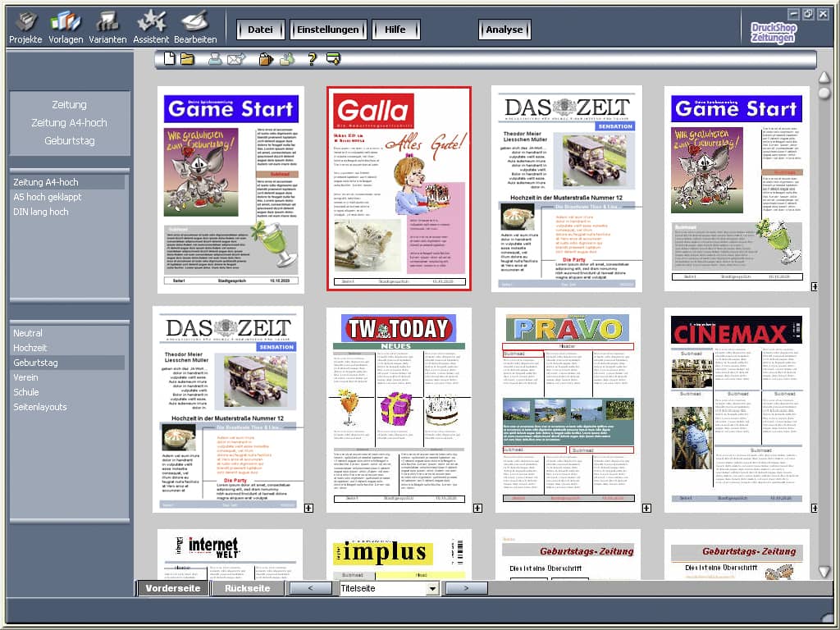Choose the Neutral category
This screenshot has height=630, width=840.
[x=68, y=333]
